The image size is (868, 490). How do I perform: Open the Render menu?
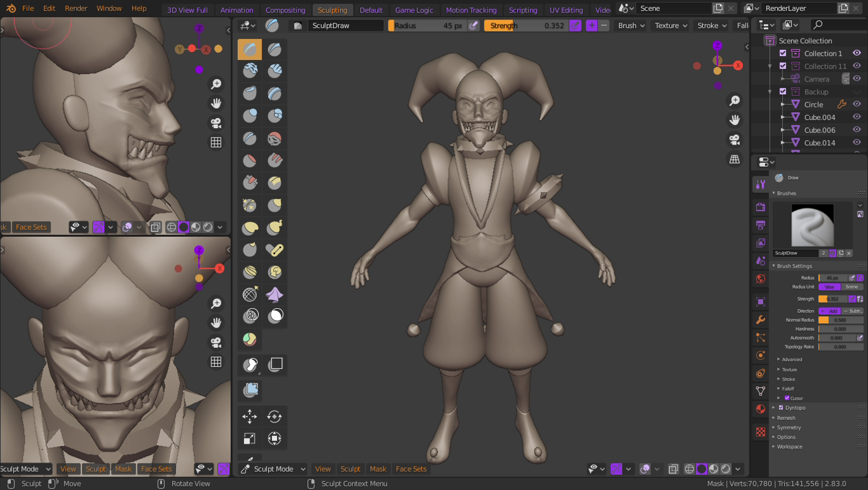point(76,8)
